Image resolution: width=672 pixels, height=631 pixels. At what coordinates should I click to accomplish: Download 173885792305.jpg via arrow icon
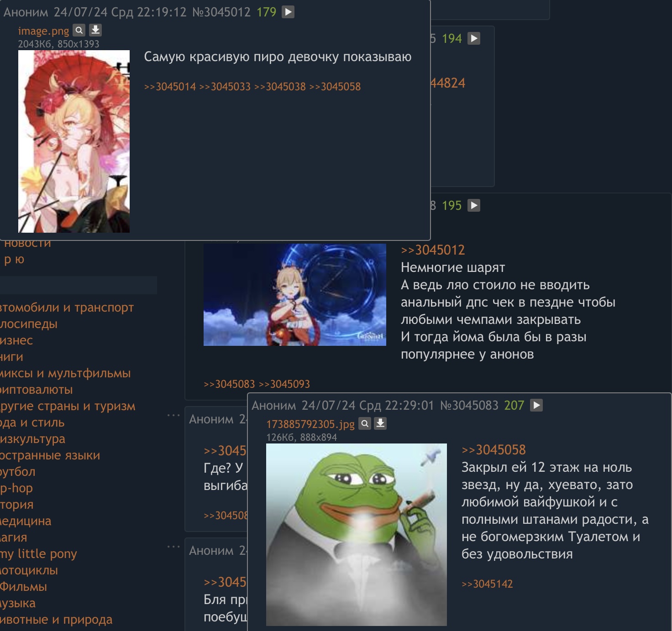(x=380, y=423)
